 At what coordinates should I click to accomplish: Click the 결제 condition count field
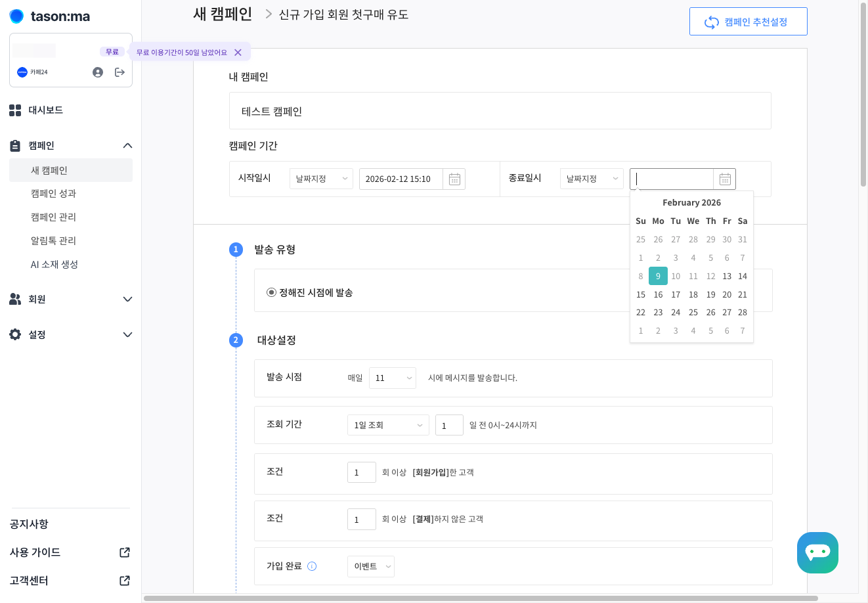[362, 519]
